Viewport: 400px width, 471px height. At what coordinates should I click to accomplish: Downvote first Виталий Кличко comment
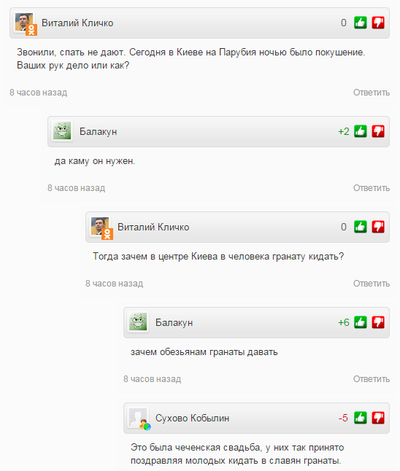point(378,23)
